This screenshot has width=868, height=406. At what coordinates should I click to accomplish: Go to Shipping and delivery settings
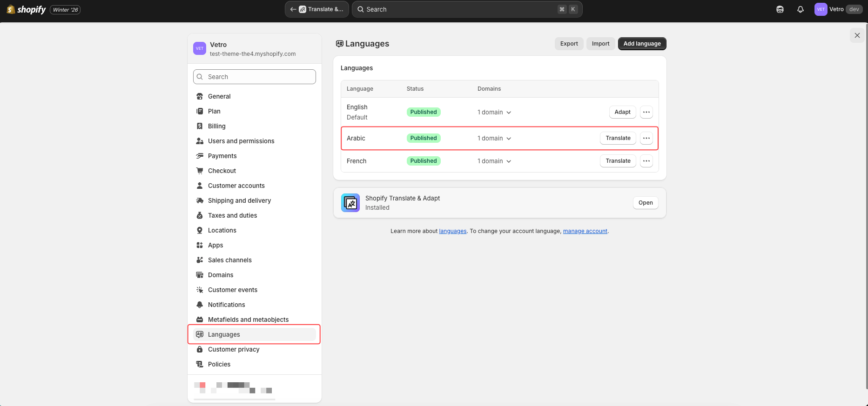pyautogui.click(x=239, y=200)
